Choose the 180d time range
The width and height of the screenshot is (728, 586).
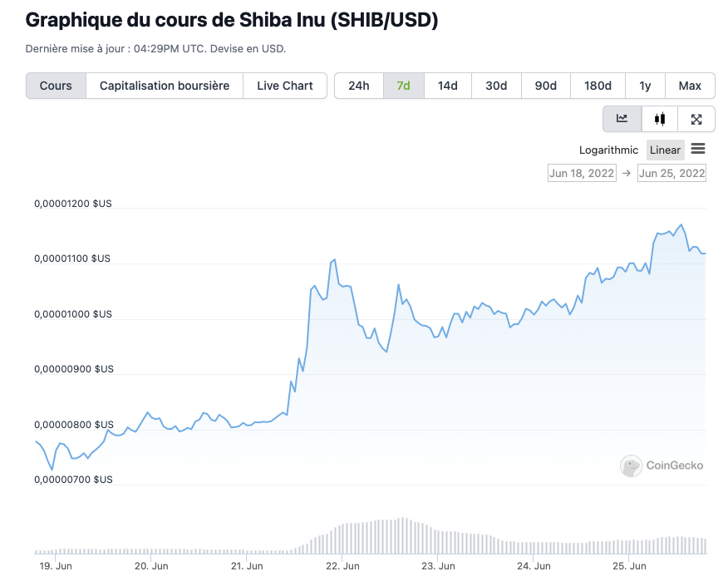pyautogui.click(x=598, y=86)
